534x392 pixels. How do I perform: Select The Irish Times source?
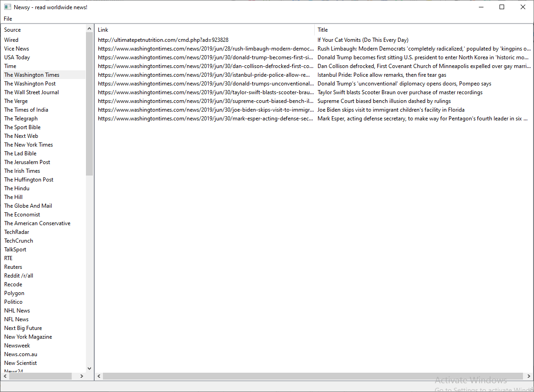[22, 171]
